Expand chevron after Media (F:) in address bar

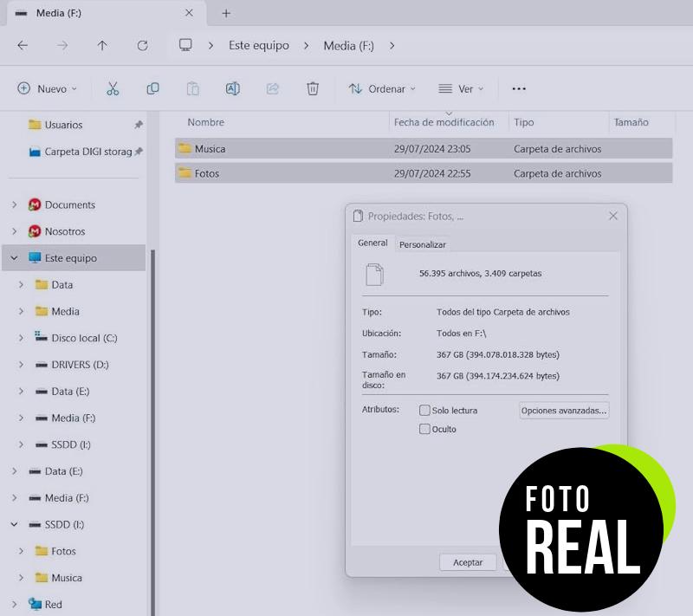coord(392,46)
